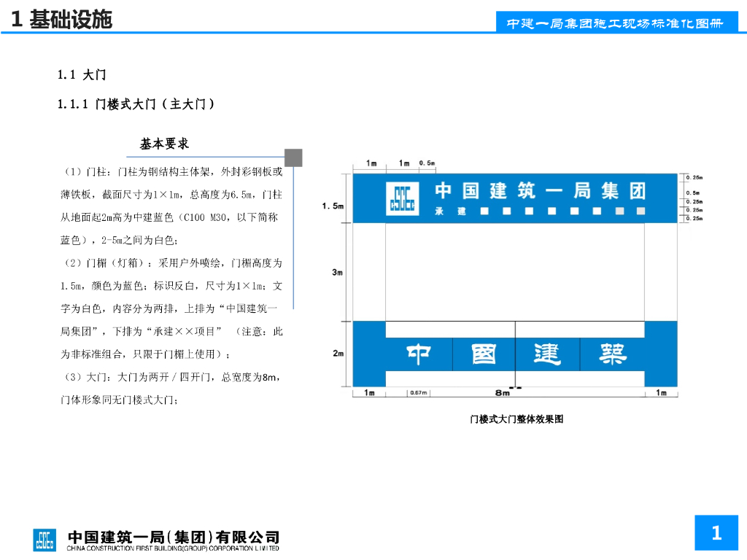Click the 中建一局集团施工现场标准化图册 header banner

(x=616, y=23)
